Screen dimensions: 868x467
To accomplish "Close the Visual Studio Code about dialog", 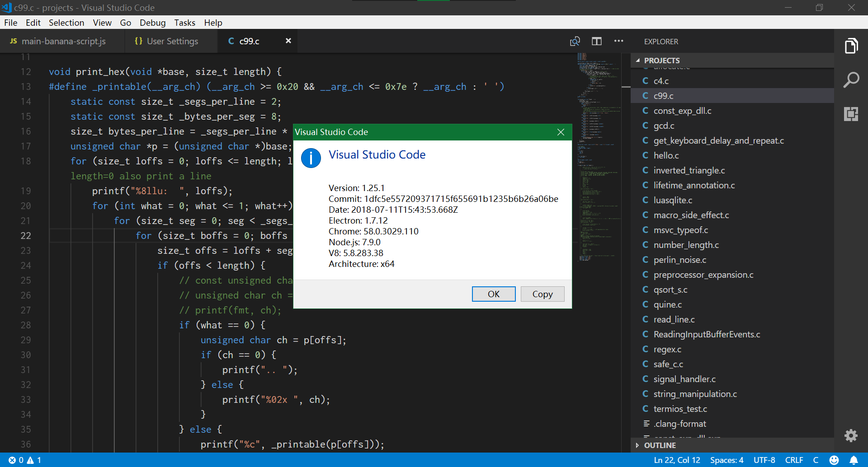I will click(x=561, y=132).
